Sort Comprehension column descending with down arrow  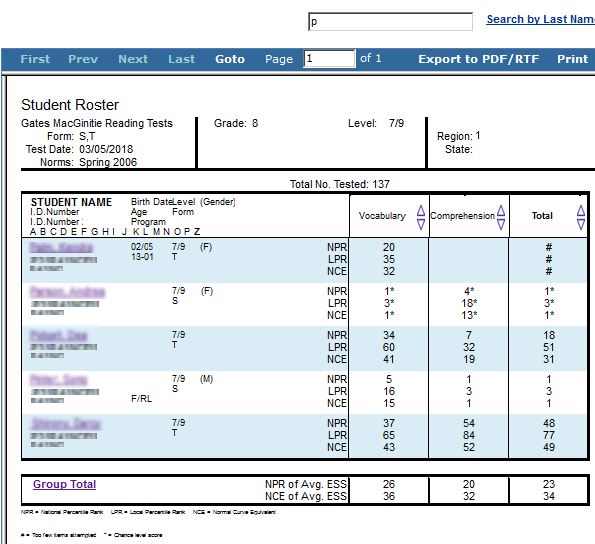coord(501,224)
